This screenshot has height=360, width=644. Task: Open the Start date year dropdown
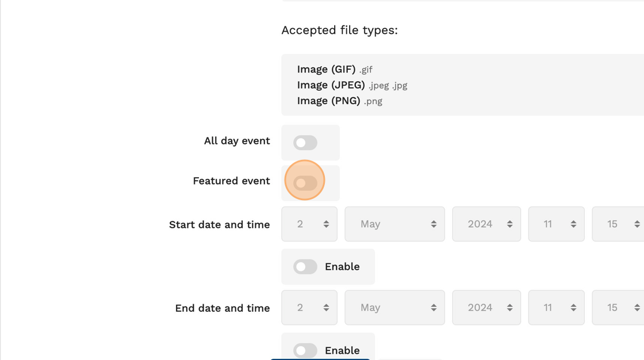click(486, 224)
